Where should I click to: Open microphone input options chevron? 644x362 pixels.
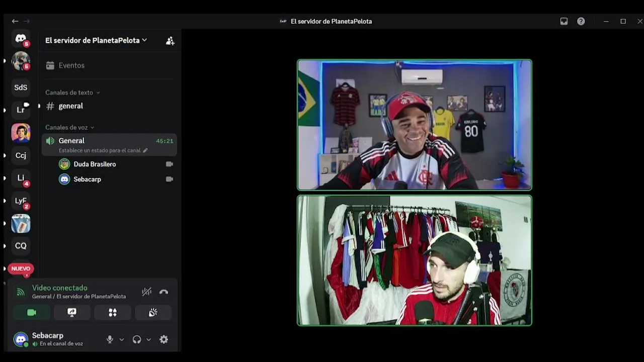click(121, 339)
